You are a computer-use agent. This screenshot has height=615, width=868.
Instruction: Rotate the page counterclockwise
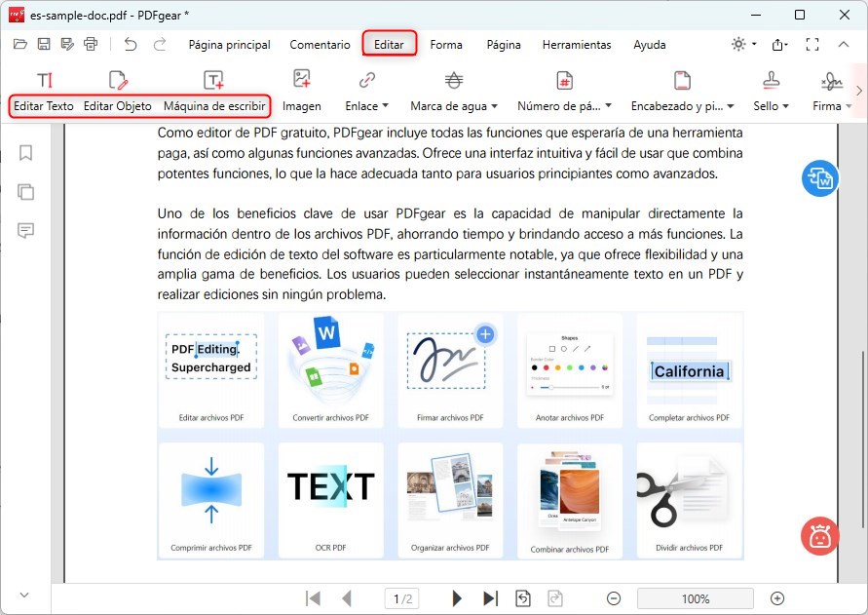tap(523, 598)
